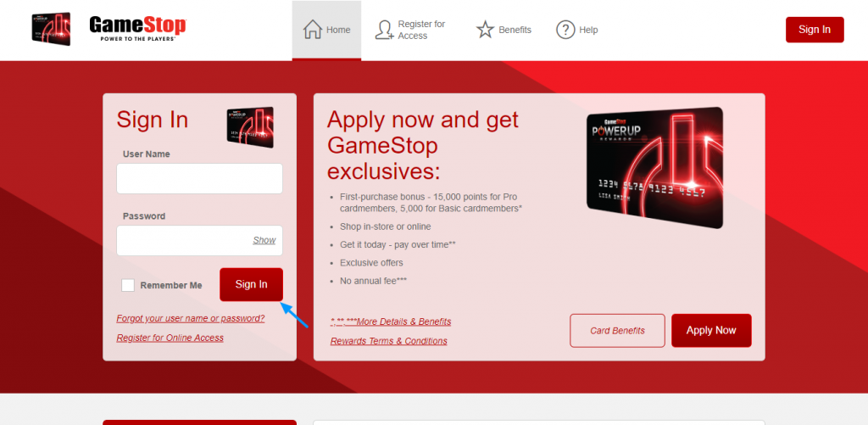Screen dimensions: 868x425
Task: Open the Rewards Terms & Conditions link
Action: point(388,341)
